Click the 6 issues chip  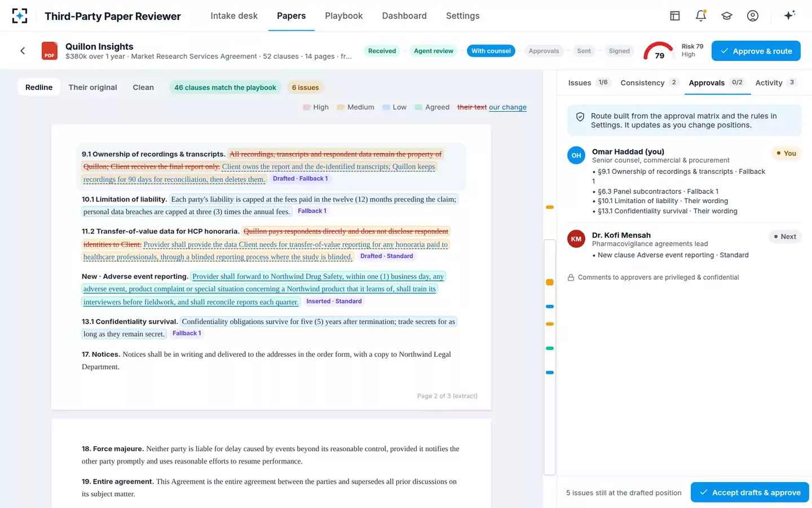click(x=306, y=87)
